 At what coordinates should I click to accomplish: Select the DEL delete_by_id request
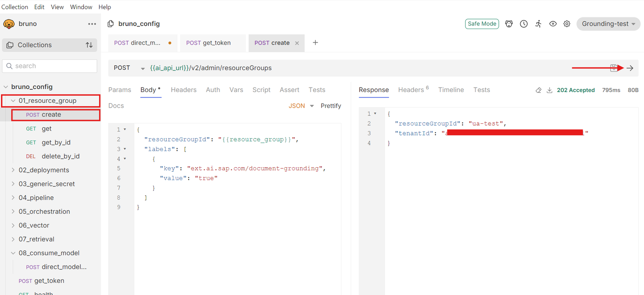53,156
